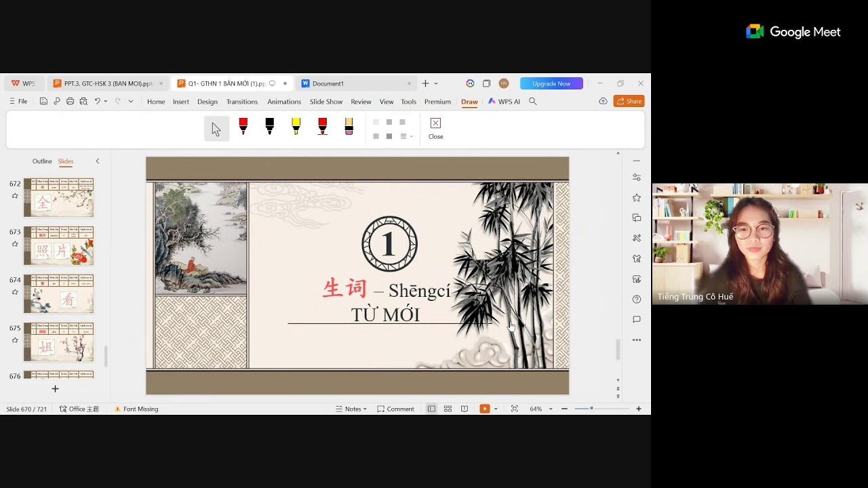The width and height of the screenshot is (868, 488).
Task: Pick the red pen with underline
Action: (322, 127)
